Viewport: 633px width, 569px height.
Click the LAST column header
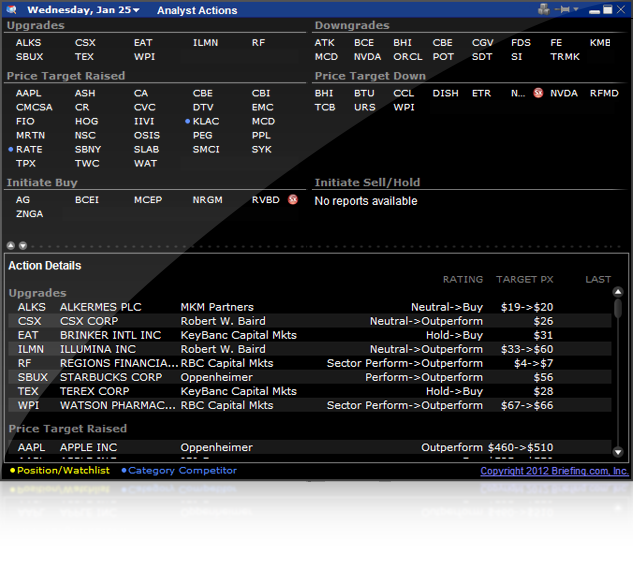(598, 279)
